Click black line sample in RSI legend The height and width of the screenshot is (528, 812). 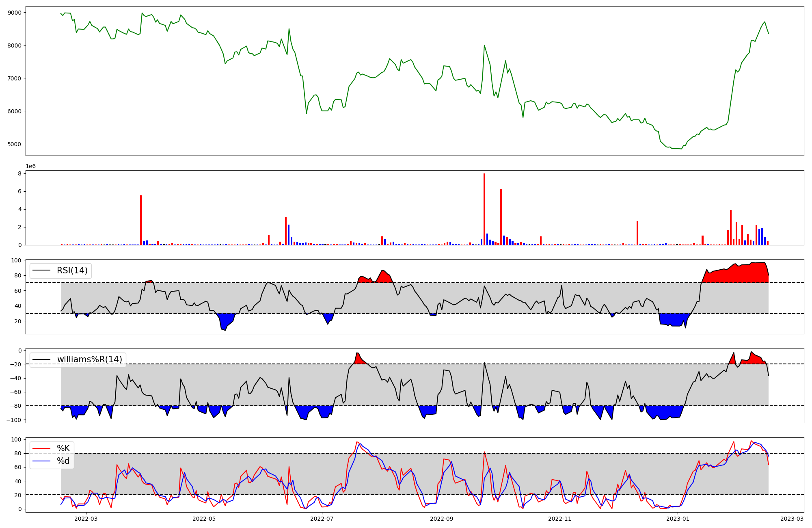click(41, 270)
